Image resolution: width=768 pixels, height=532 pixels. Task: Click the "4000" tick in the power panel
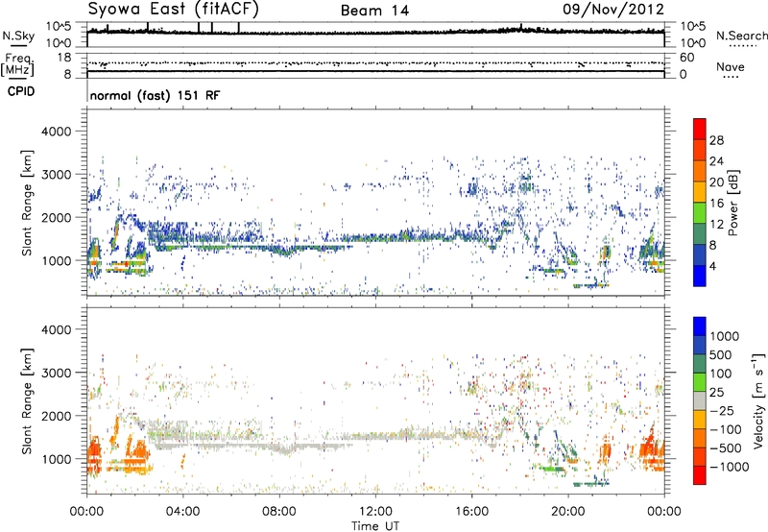pyautogui.click(x=56, y=132)
